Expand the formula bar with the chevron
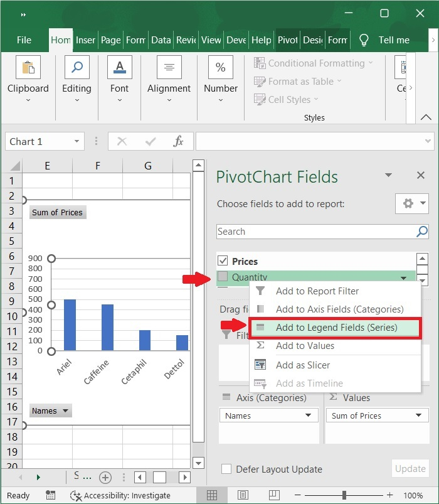The width and height of the screenshot is (439, 504). click(x=428, y=141)
